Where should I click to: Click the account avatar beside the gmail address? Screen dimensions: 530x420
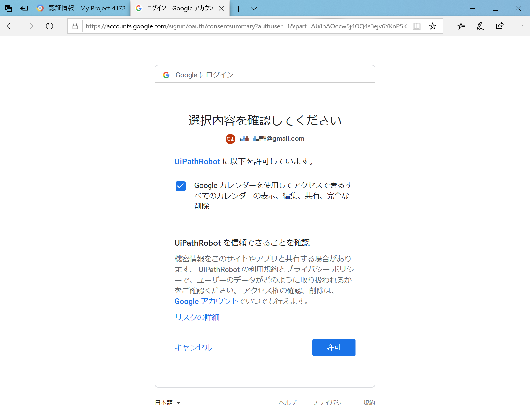coord(230,139)
